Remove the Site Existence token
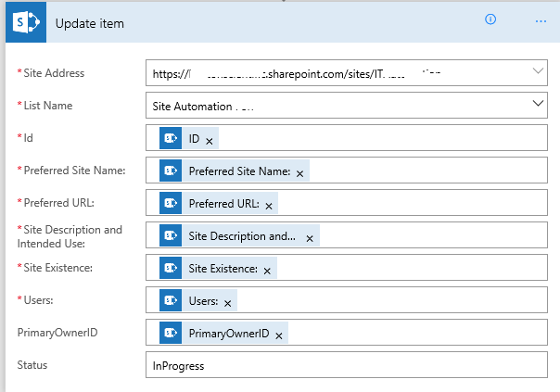Viewport: 560px width, 392px height. point(267,270)
